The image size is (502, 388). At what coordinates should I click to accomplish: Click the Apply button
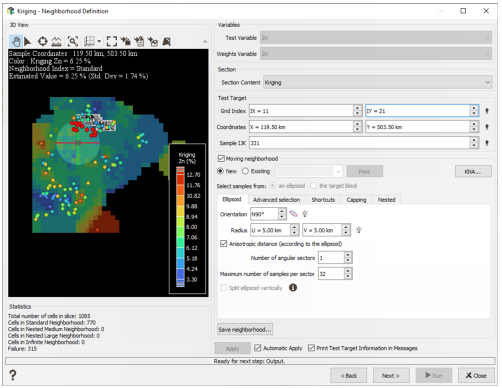coord(232,348)
